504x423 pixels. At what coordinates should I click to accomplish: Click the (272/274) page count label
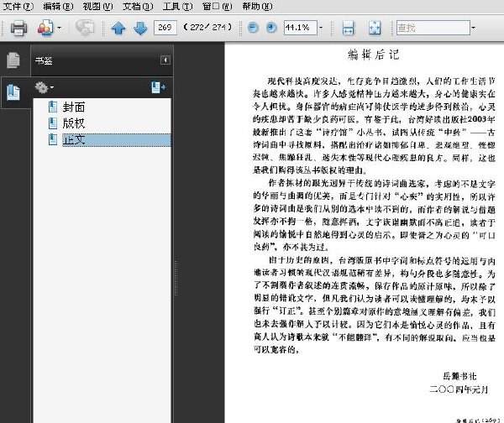[x=207, y=28]
